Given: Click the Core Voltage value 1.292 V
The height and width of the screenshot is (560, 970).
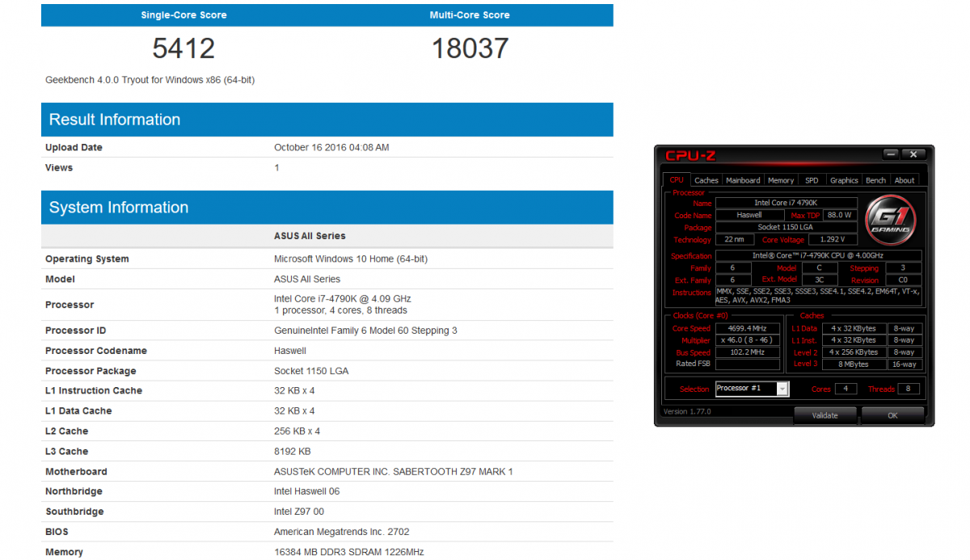Looking at the screenshot, I should click(833, 239).
